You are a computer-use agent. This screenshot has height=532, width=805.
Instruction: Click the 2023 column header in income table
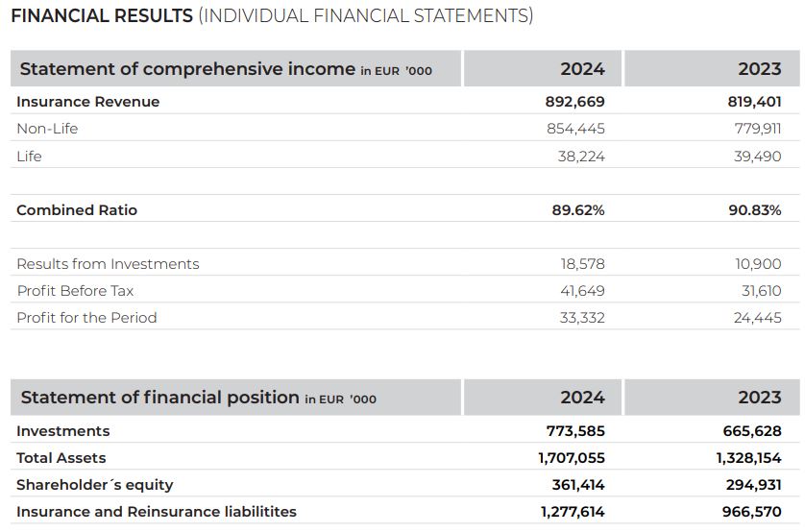tap(760, 69)
